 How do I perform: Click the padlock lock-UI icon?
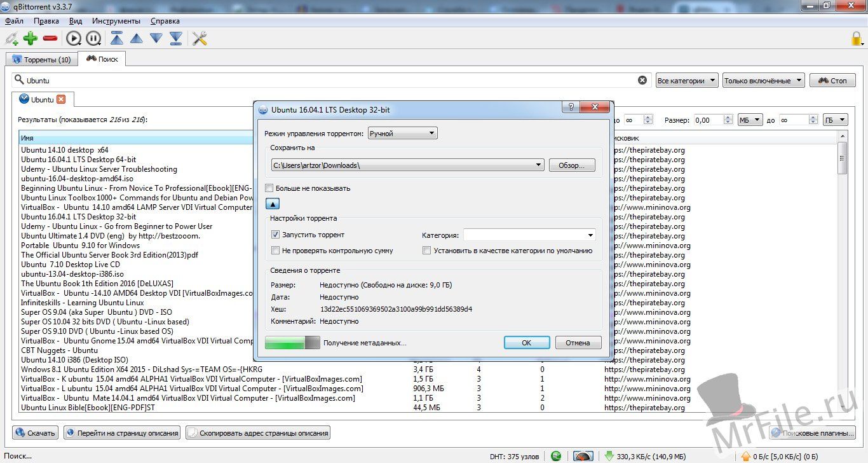tap(858, 38)
